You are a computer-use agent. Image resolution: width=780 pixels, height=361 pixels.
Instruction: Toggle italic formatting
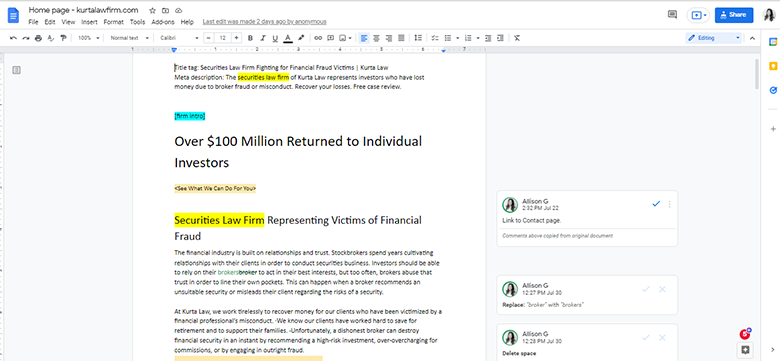pyautogui.click(x=263, y=38)
